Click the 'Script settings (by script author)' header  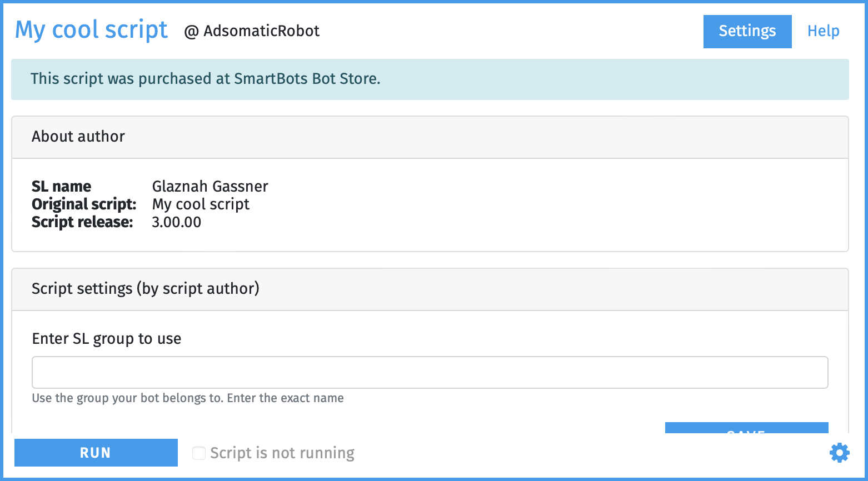430,289
